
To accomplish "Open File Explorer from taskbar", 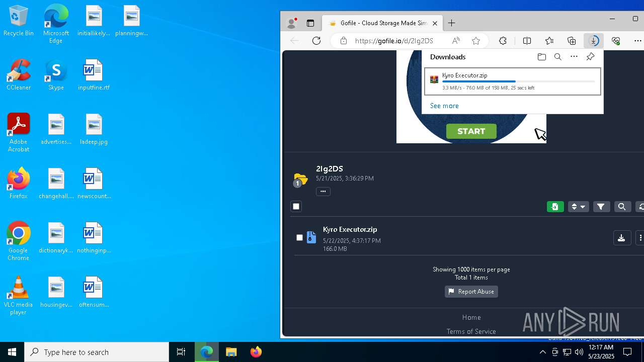I will (x=231, y=352).
